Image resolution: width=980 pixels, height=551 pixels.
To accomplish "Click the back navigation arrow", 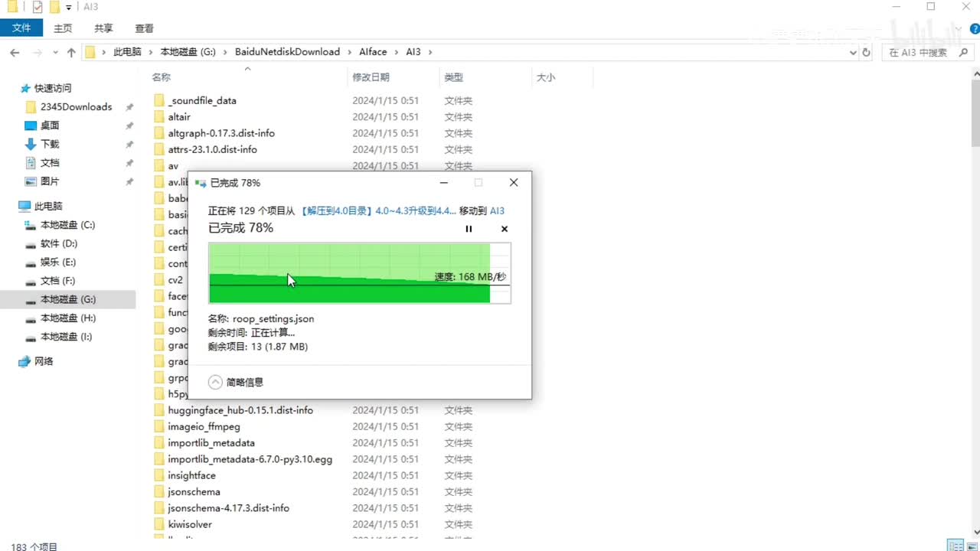I will coord(15,52).
